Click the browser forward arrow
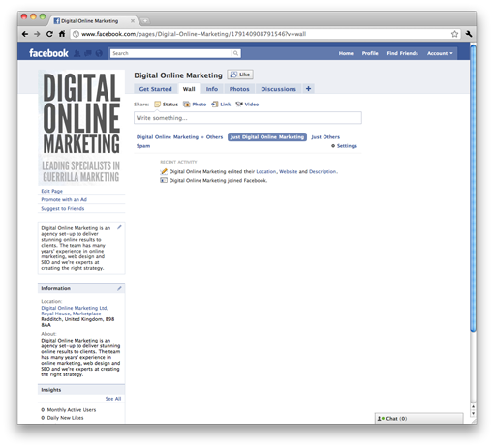 click(x=37, y=34)
